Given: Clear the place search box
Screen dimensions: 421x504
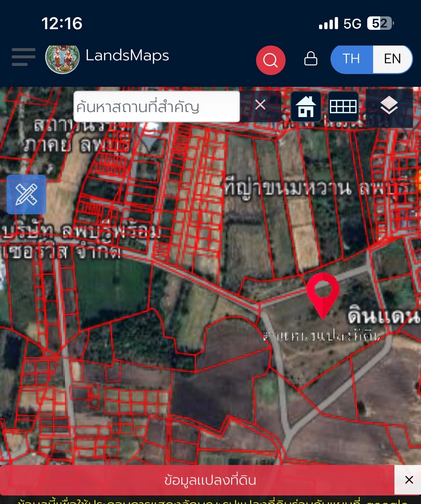Looking at the screenshot, I should [260, 105].
